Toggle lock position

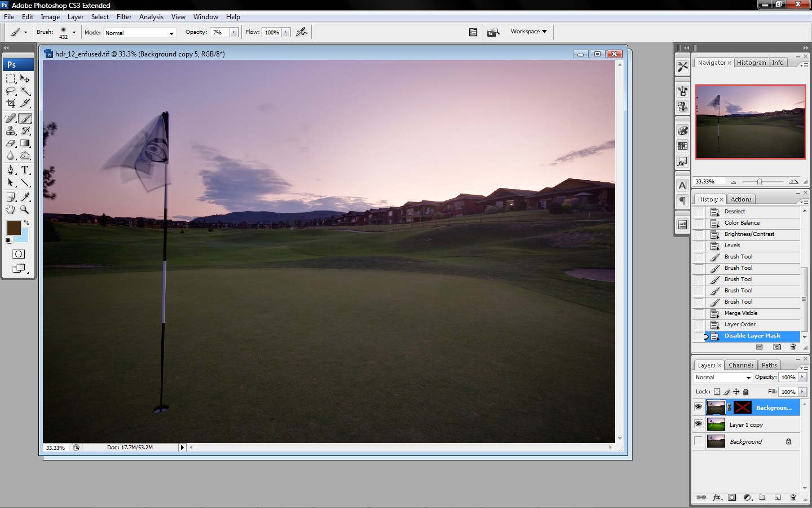pos(736,392)
